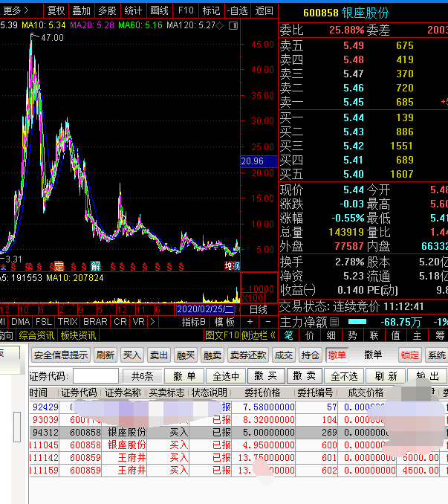Click 全选中 select-all button
This screenshot has height=504, width=448.
(226, 375)
